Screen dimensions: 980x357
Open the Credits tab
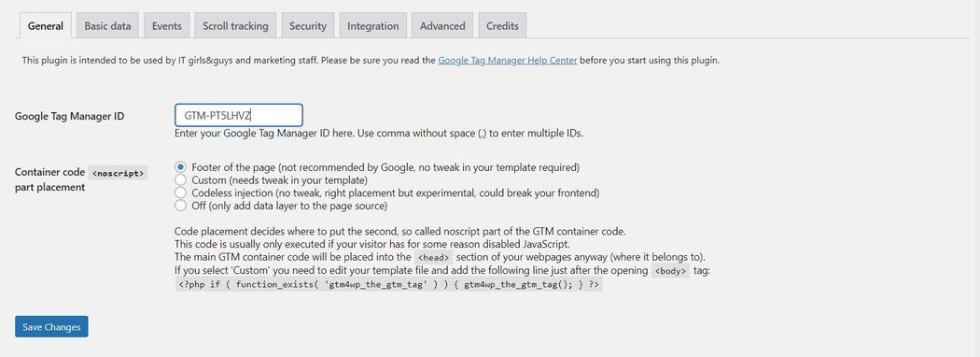pyautogui.click(x=502, y=25)
